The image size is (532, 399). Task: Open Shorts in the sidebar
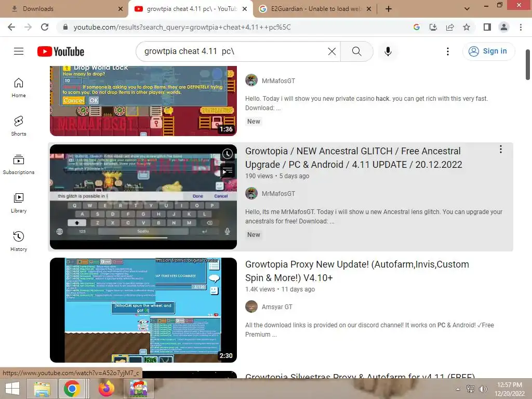click(19, 126)
